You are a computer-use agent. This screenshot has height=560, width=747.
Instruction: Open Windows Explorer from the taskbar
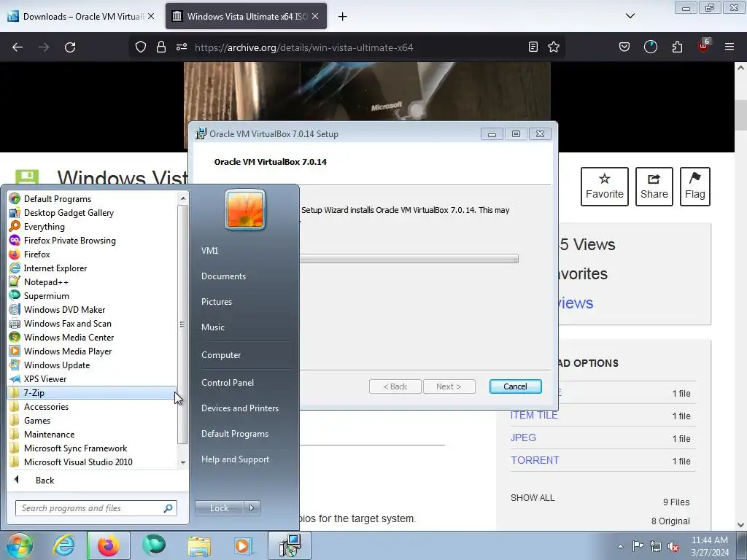pyautogui.click(x=198, y=545)
